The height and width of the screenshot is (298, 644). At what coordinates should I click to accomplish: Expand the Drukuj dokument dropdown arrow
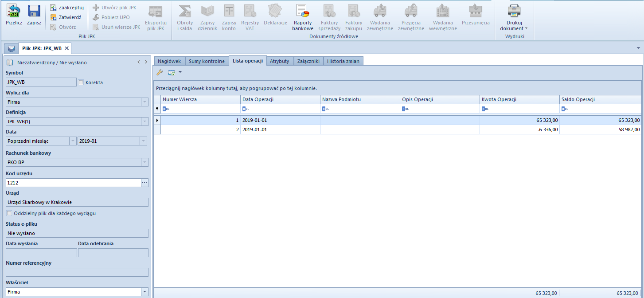click(526, 28)
